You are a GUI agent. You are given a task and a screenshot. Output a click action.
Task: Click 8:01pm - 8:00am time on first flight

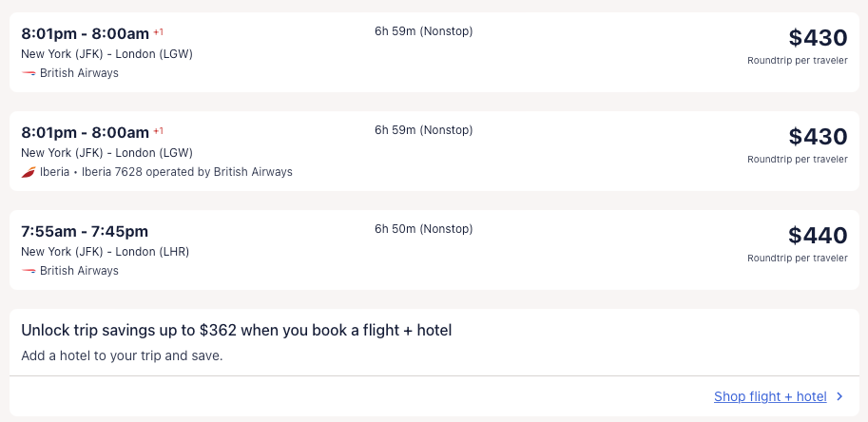[x=85, y=33]
